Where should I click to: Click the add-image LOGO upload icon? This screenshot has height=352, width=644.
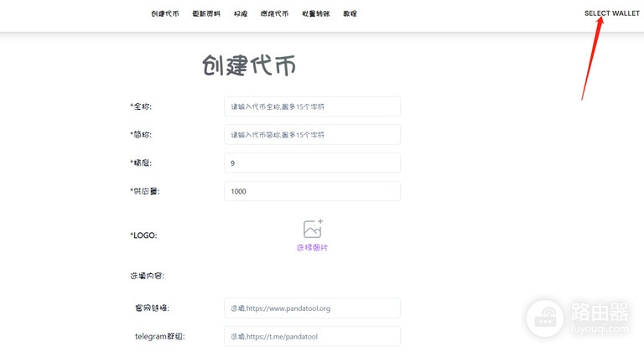313,229
